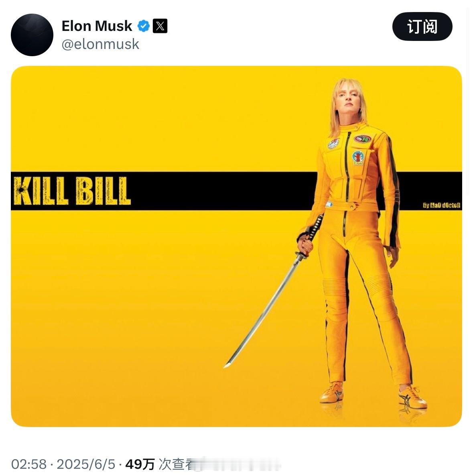
Task: Open the @elonmusk handle link
Action: click(x=100, y=44)
